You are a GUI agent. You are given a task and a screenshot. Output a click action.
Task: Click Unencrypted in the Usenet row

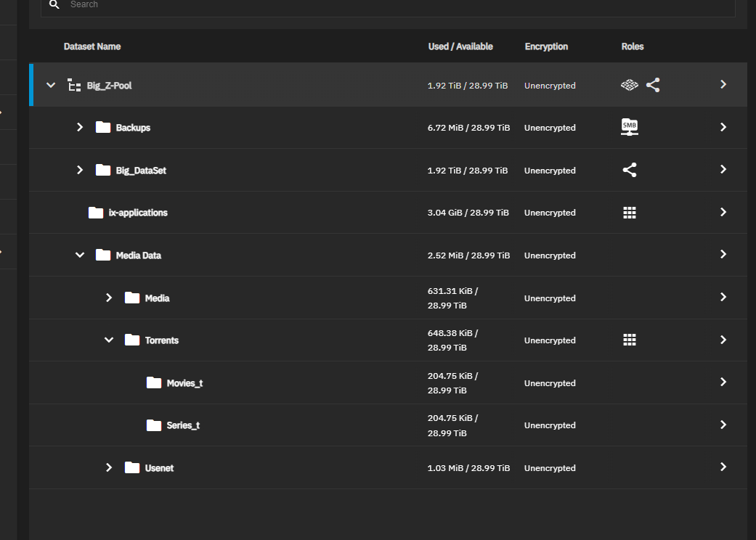550,468
